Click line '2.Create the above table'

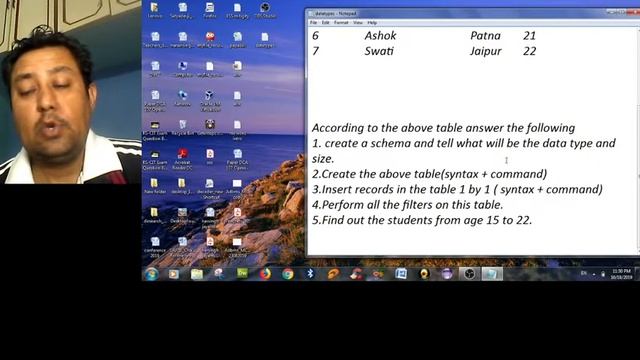pos(429,174)
